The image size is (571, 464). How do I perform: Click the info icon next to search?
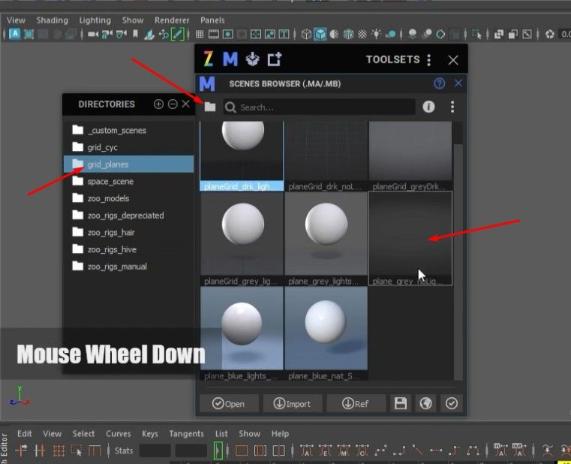point(429,107)
